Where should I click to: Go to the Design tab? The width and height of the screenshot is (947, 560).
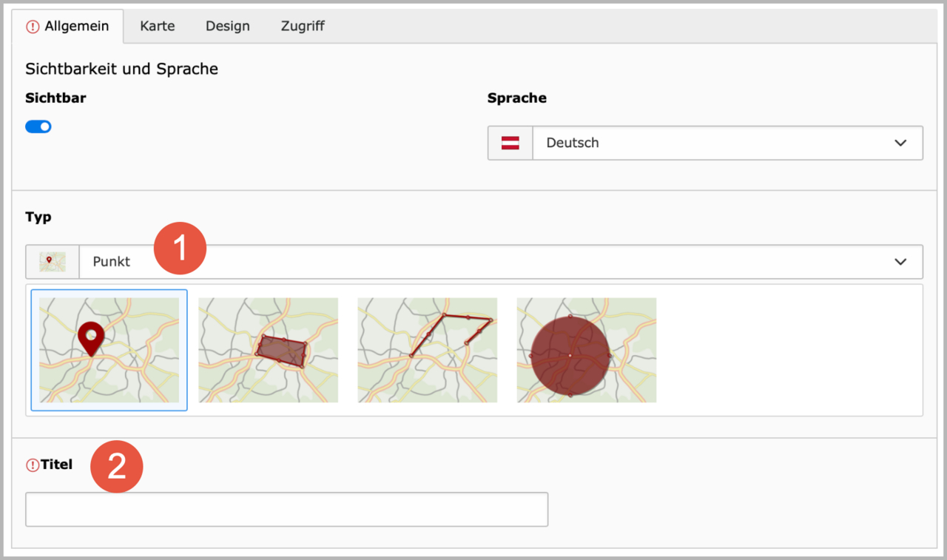point(228,26)
